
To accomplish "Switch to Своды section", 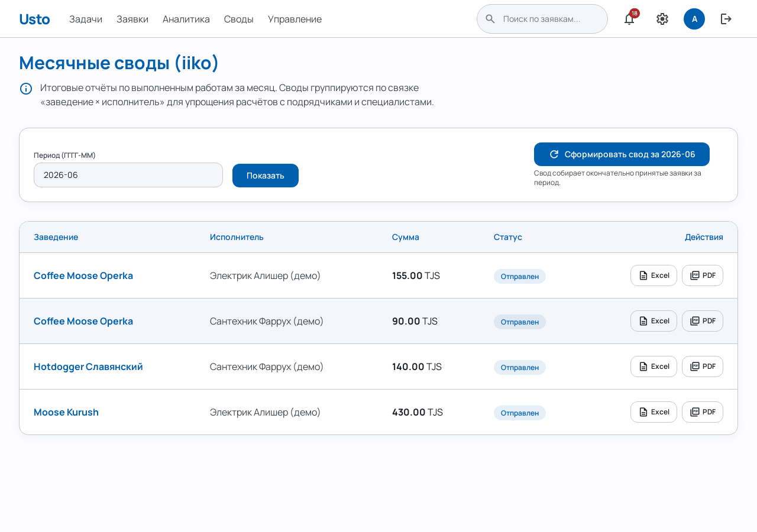I will point(239,19).
